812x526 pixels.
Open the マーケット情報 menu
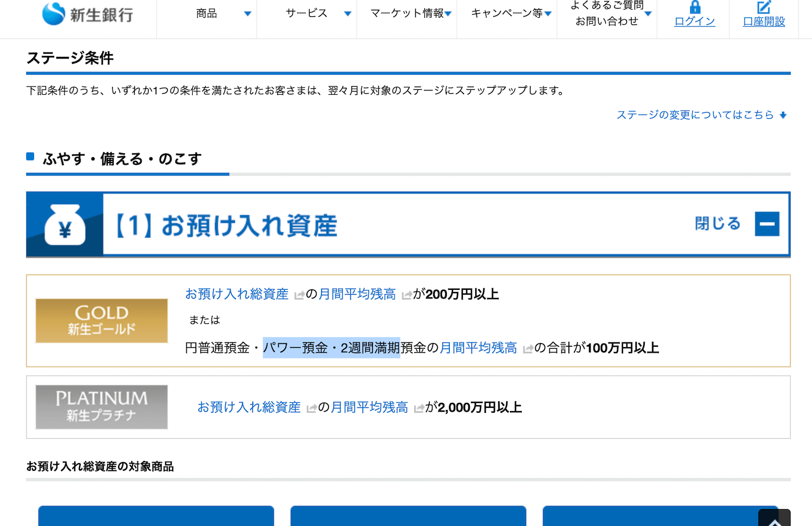[407, 14]
